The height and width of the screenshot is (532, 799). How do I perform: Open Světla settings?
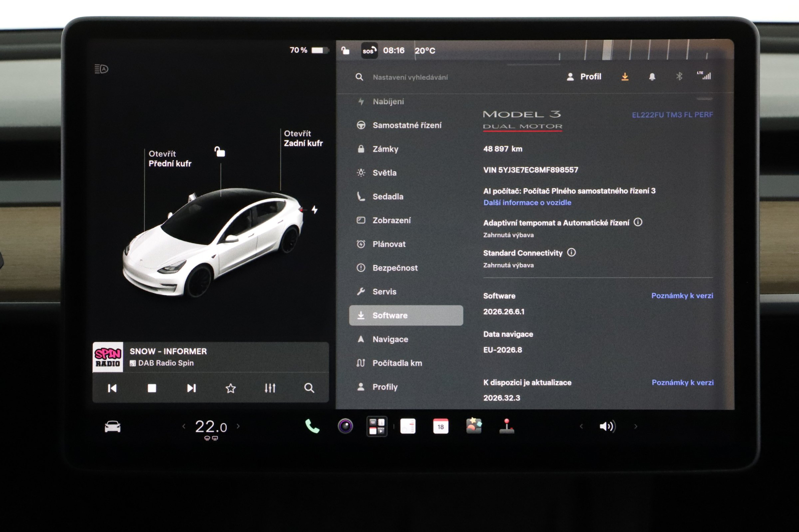(x=406, y=173)
